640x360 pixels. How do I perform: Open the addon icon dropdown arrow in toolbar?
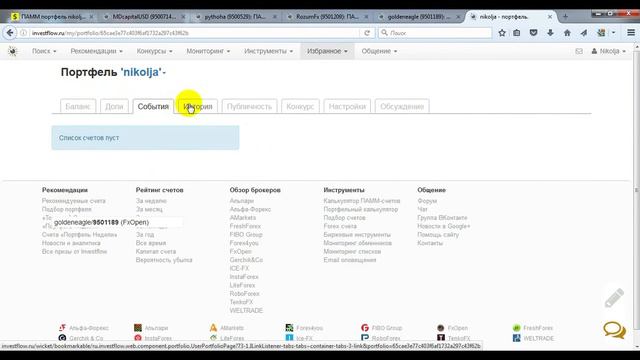point(613,33)
